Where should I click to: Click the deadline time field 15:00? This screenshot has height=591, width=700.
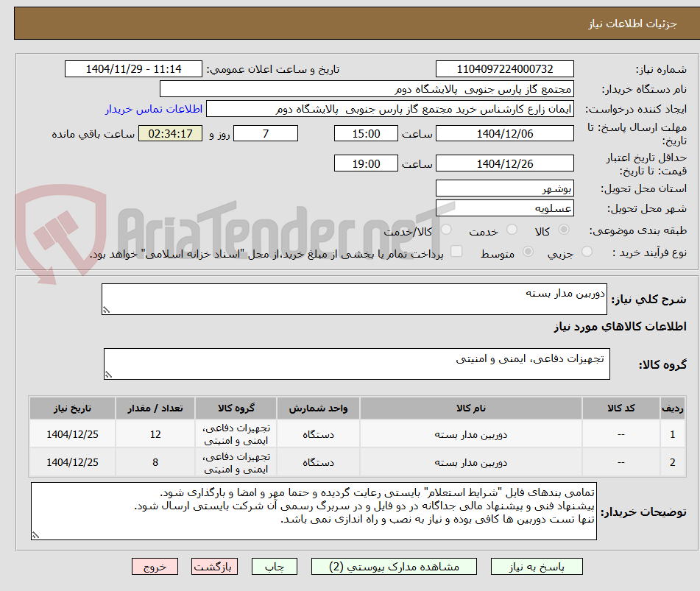(366, 133)
